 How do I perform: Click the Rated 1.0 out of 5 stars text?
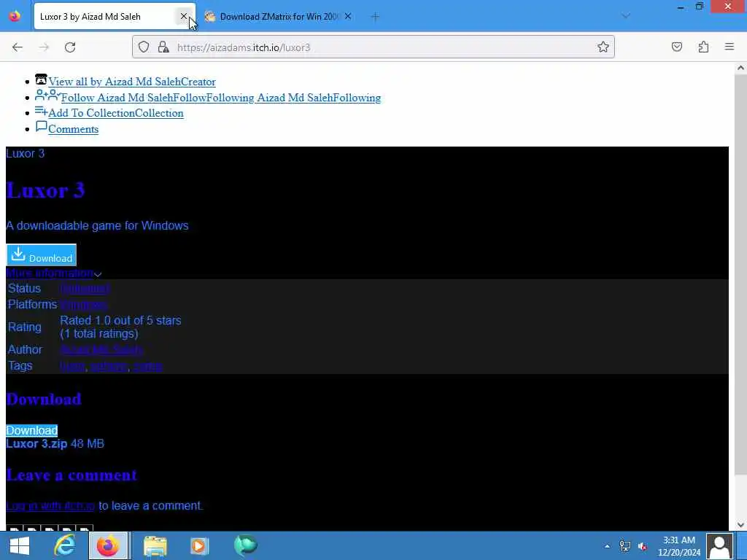click(120, 321)
